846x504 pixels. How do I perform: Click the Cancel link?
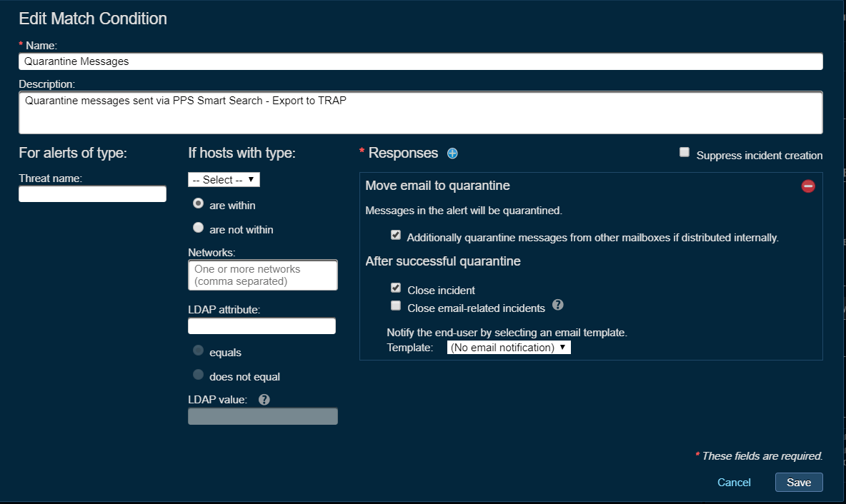(x=734, y=483)
